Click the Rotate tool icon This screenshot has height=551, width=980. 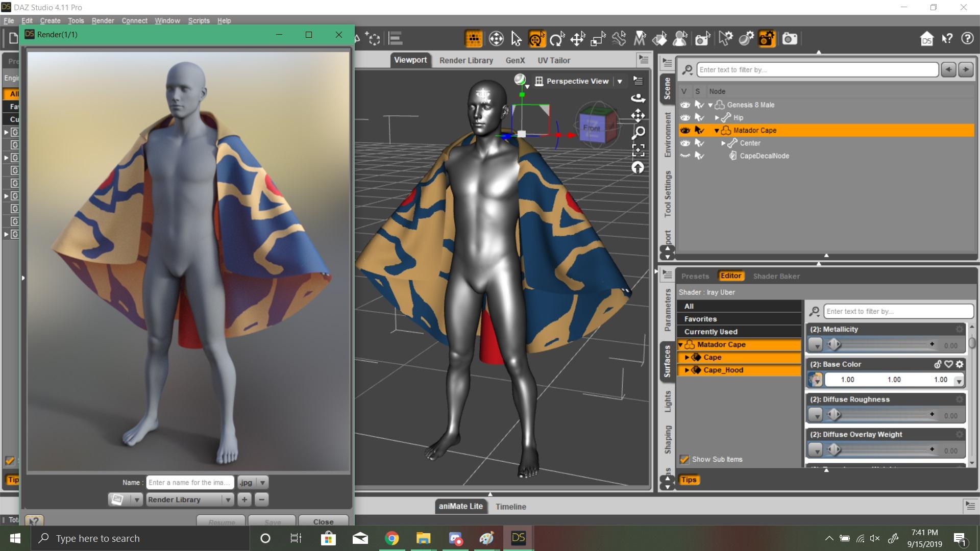(x=557, y=39)
